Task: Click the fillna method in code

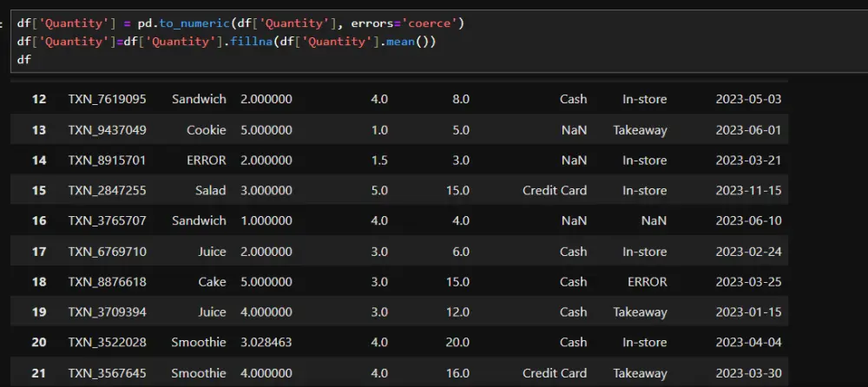Action: coord(251,42)
